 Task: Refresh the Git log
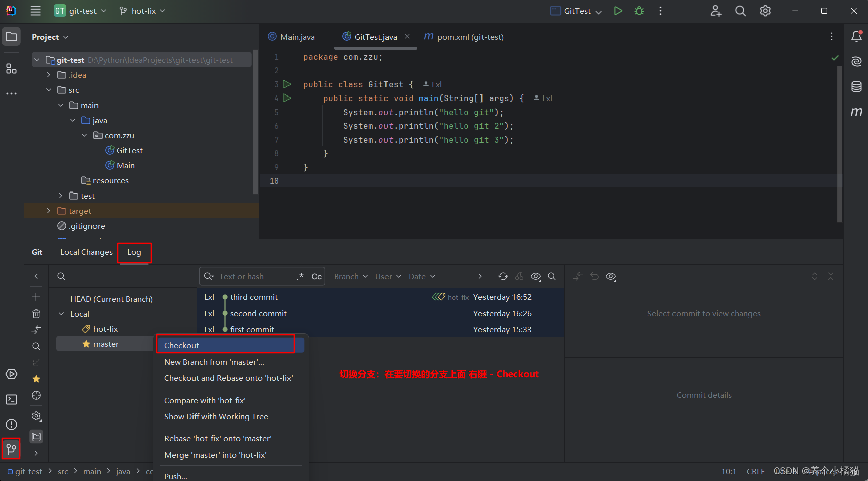[x=503, y=276]
